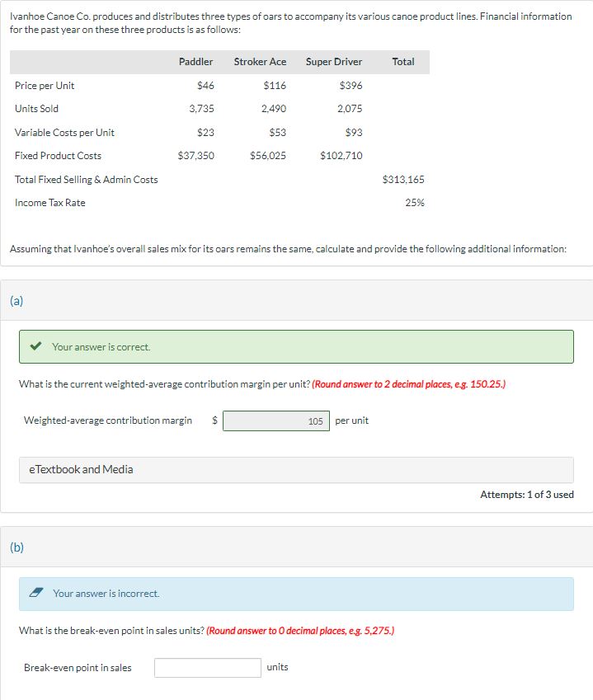
Task: Click the Super Driver column header
Action: coord(333,62)
